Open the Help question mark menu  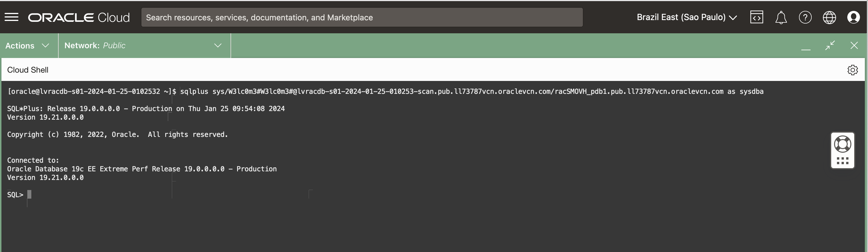(805, 17)
